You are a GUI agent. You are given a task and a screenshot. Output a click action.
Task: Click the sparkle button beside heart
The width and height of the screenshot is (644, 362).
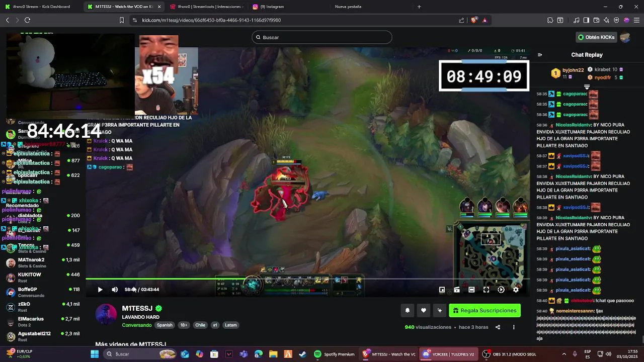[x=439, y=311]
